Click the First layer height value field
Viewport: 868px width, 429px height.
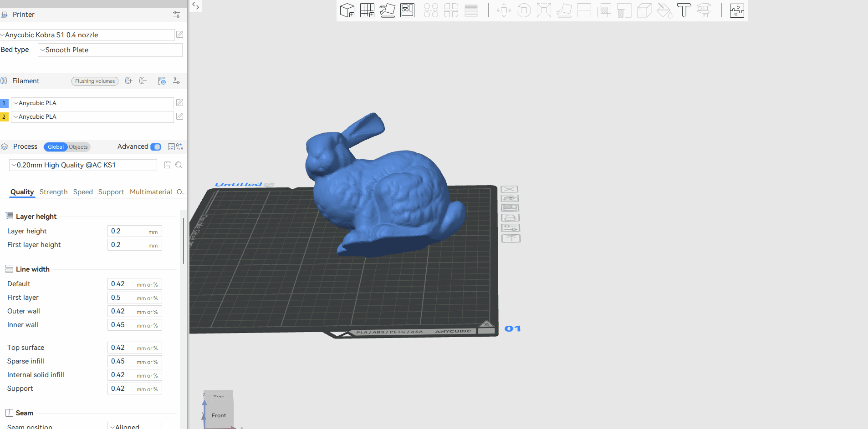click(x=135, y=245)
